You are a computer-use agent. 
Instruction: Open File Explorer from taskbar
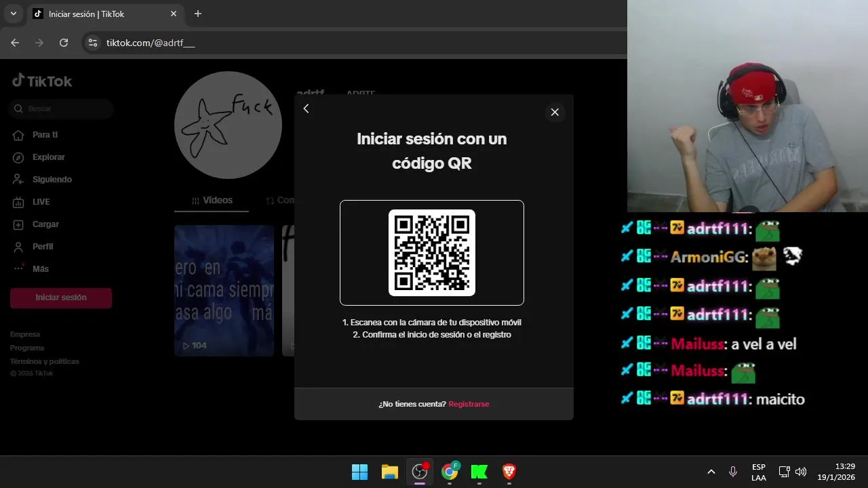(x=389, y=472)
